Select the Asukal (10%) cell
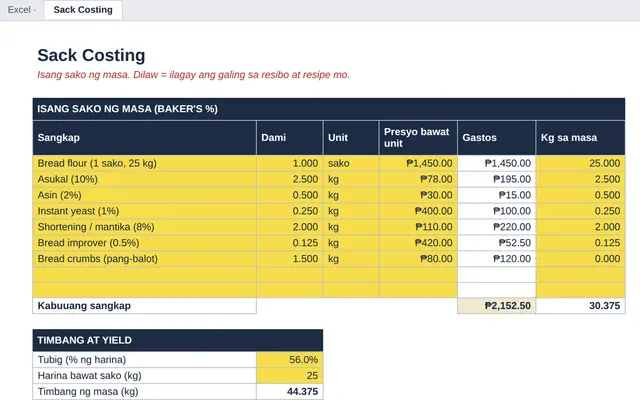Viewport: 640px width, 400px height. 144,179
